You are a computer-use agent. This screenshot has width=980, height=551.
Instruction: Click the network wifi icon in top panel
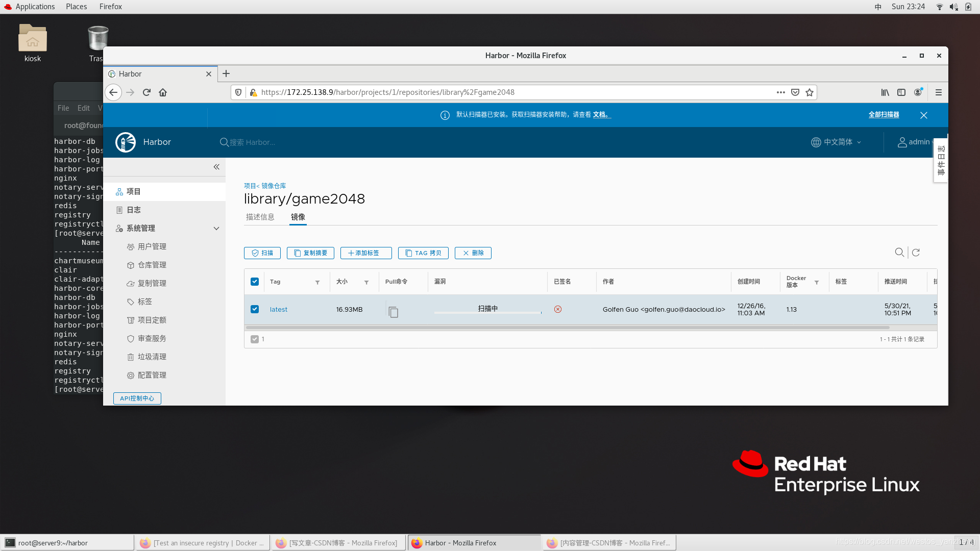click(x=939, y=7)
